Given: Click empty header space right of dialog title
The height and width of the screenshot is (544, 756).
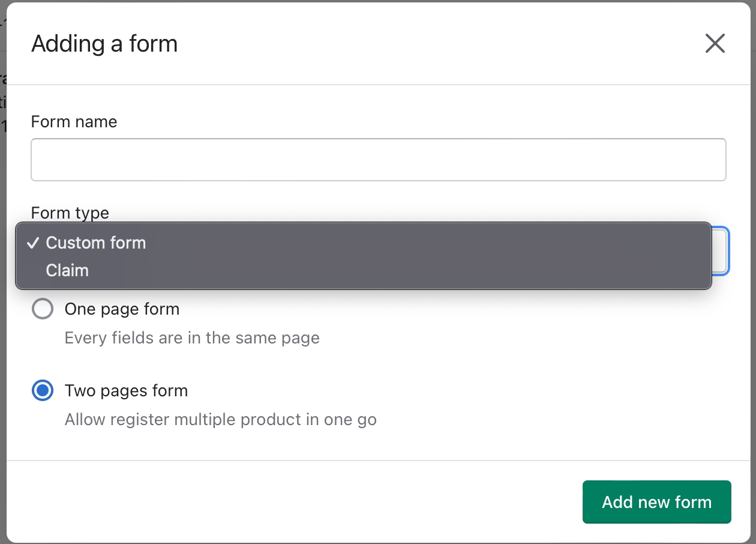Looking at the screenshot, I should [x=420, y=44].
